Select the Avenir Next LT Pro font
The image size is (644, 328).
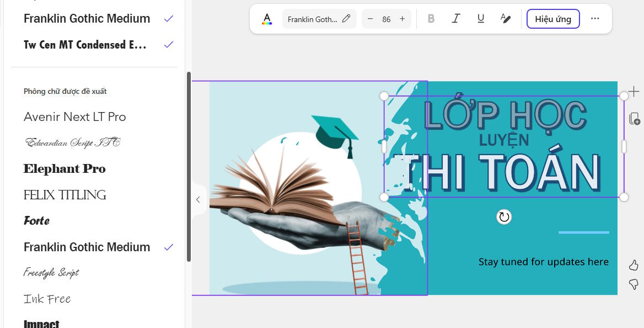click(x=74, y=117)
